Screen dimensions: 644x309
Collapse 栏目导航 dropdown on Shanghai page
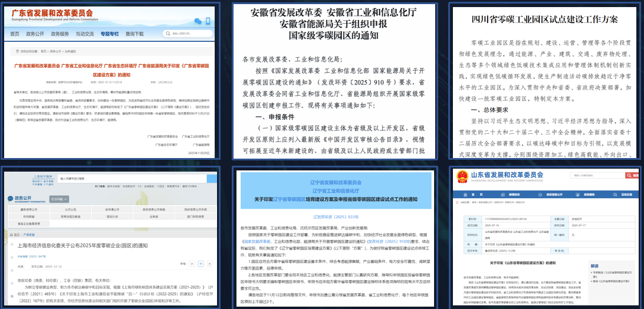(59, 199)
